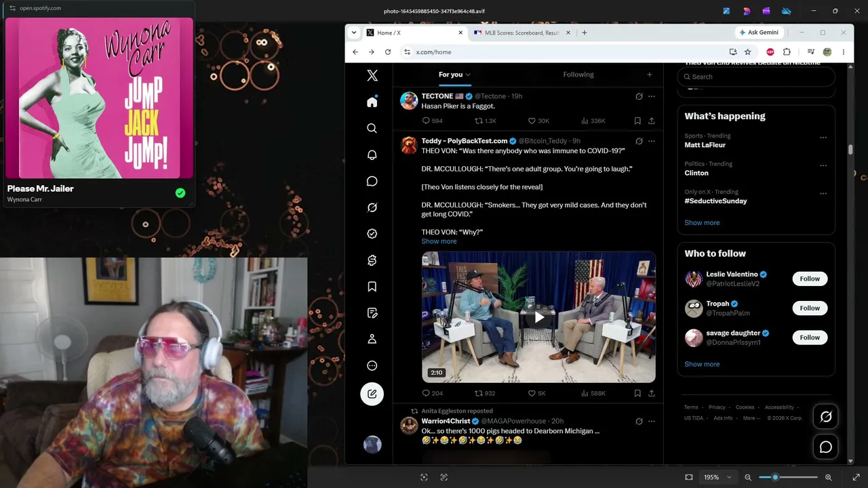868x488 pixels.
Task: Open the More circle icon in X sidebar
Action: click(372, 365)
